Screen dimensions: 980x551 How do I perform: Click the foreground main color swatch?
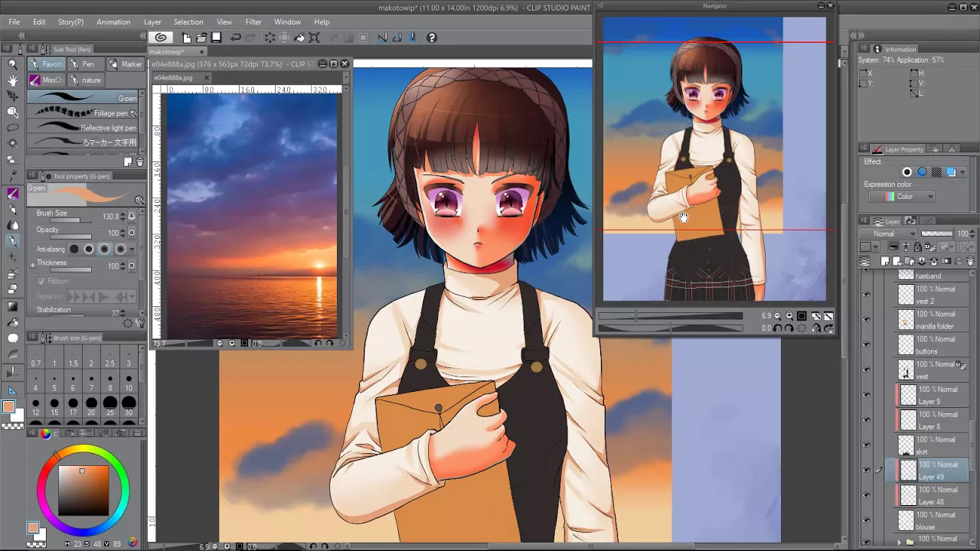[x=8, y=407]
